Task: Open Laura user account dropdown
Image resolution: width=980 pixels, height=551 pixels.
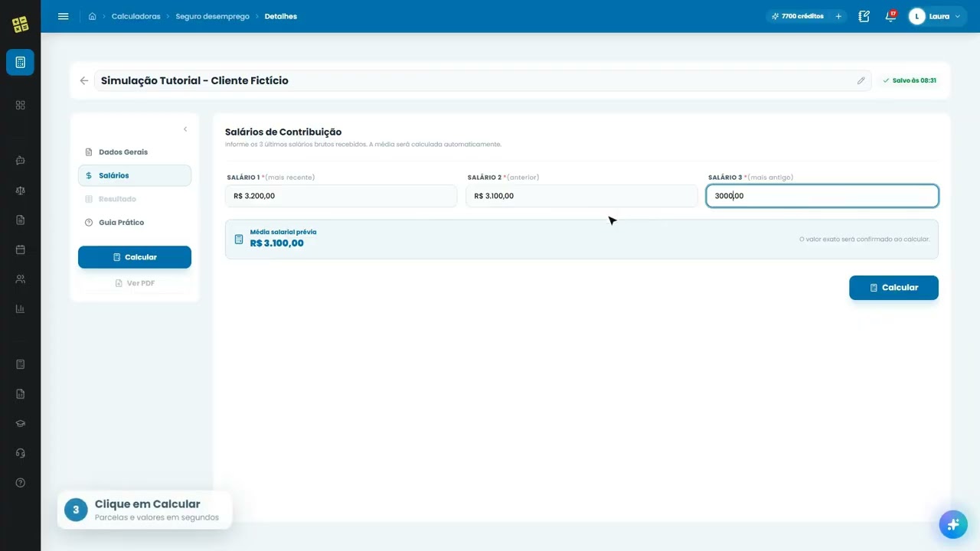Action: 937,16
